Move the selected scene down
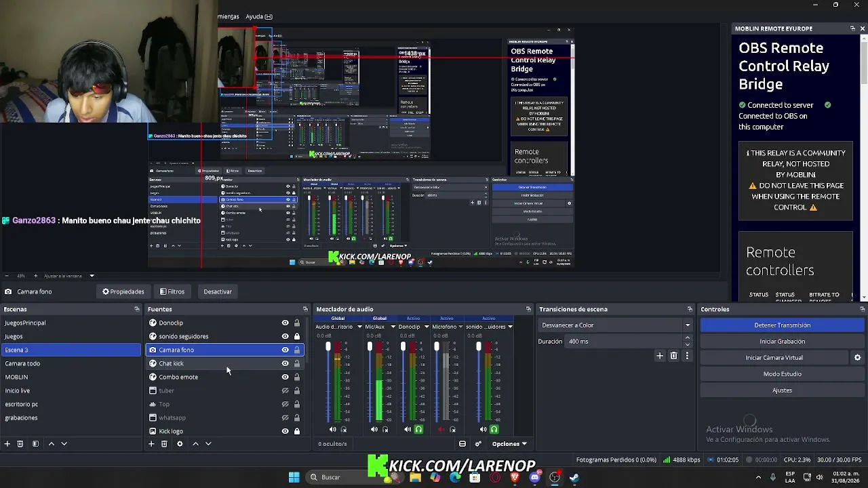868x488 pixels. click(x=64, y=444)
